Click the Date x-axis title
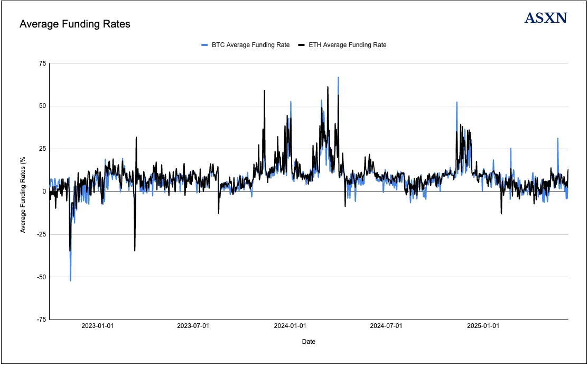Image resolution: width=588 pixels, height=365 pixels. [309, 342]
